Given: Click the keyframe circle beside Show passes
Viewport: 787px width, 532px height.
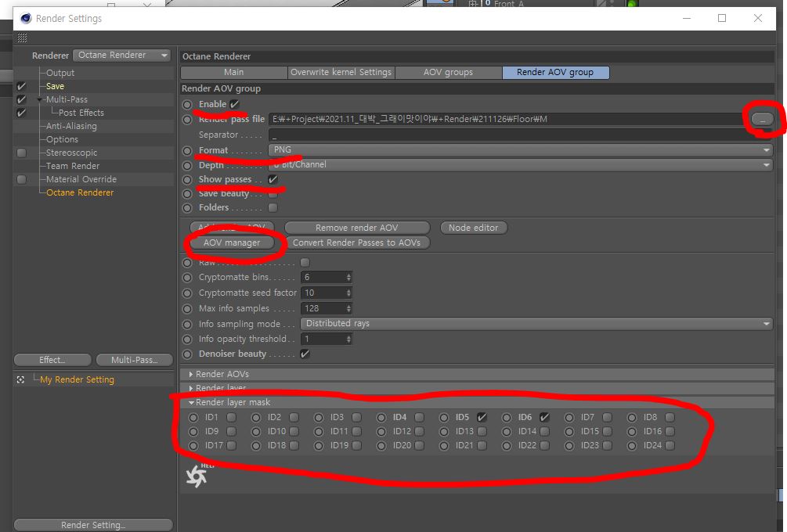Looking at the screenshot, I should pyautogui.click(x=187, y=179).
